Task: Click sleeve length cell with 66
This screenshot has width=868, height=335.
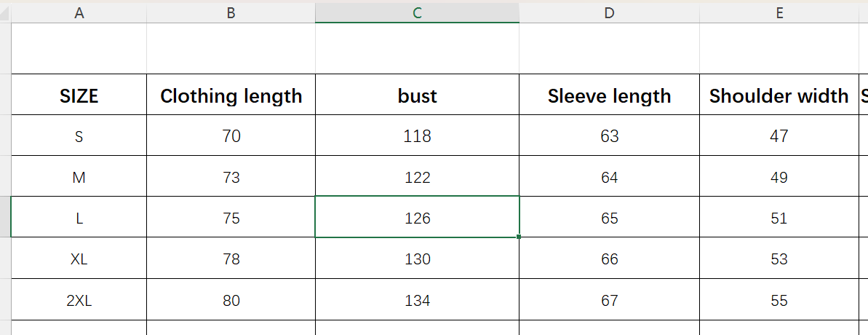Action: click(609, 259)
